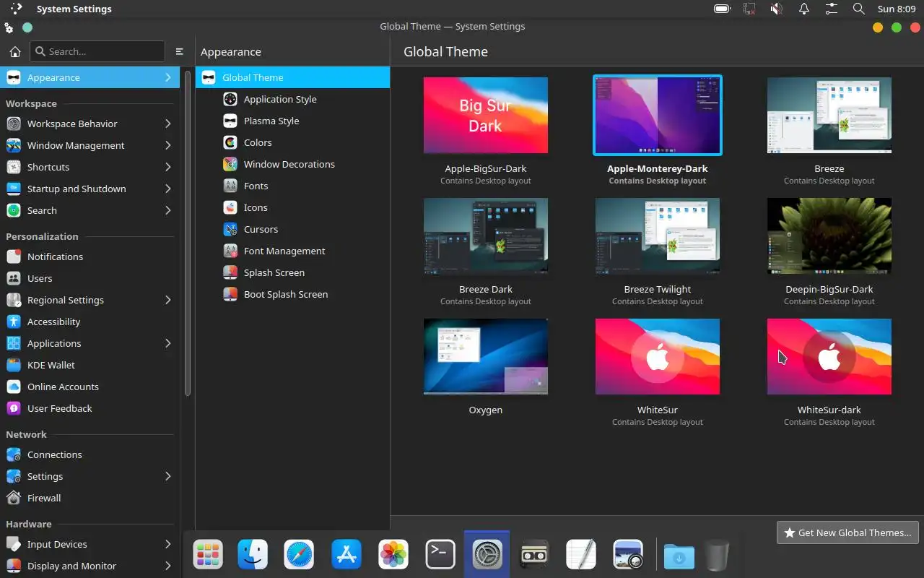924x578 pixels.
Task: Open the Terminal icon in dock
Action: 440,555
